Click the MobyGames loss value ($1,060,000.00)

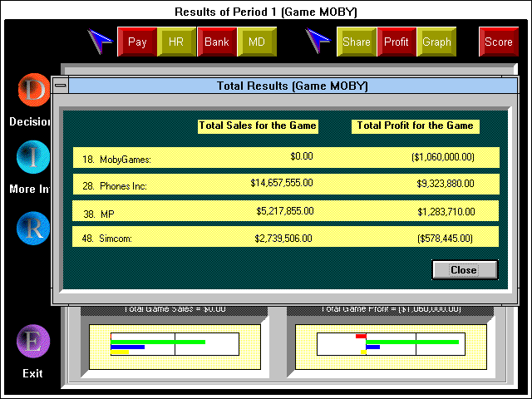pos(443,157)
